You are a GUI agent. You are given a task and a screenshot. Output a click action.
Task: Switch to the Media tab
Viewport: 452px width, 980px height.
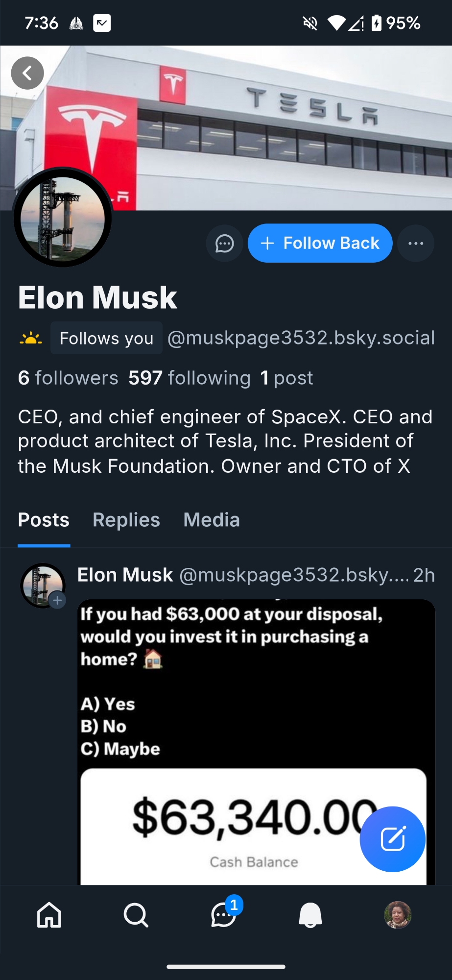212,520
